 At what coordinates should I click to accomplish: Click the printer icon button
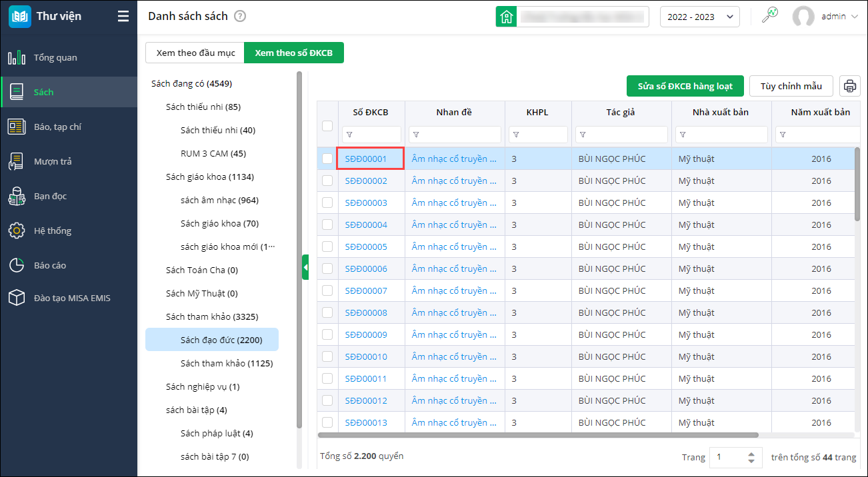click(849, 86)
